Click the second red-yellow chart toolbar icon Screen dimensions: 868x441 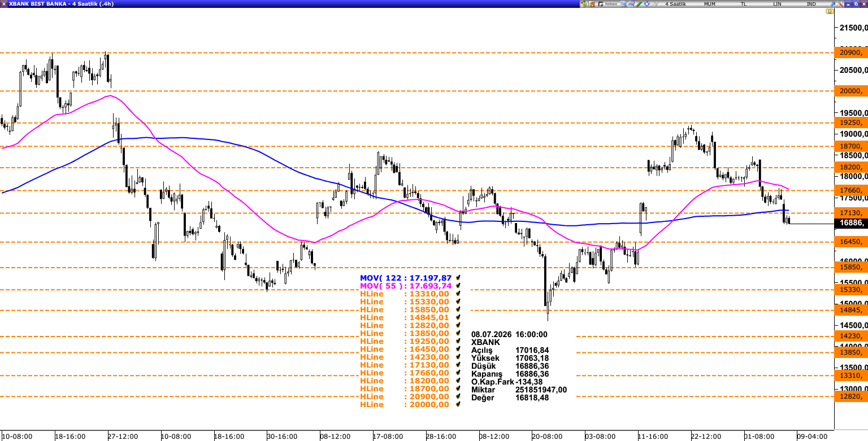coord(592,4)
